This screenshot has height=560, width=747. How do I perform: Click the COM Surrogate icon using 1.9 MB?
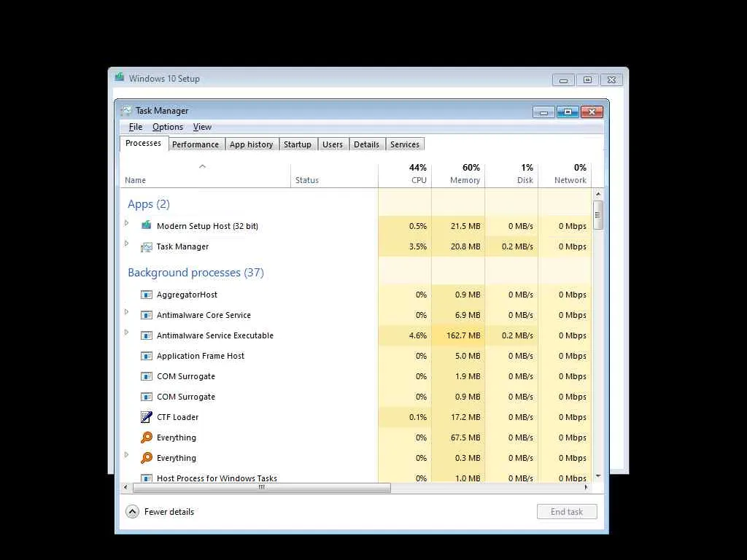tap(146, 377)
